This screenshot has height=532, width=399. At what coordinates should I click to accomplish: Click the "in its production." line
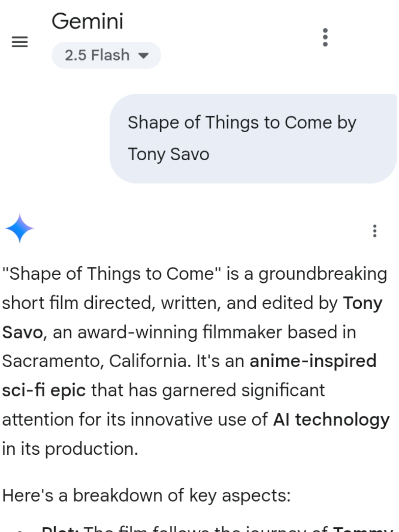70,449
